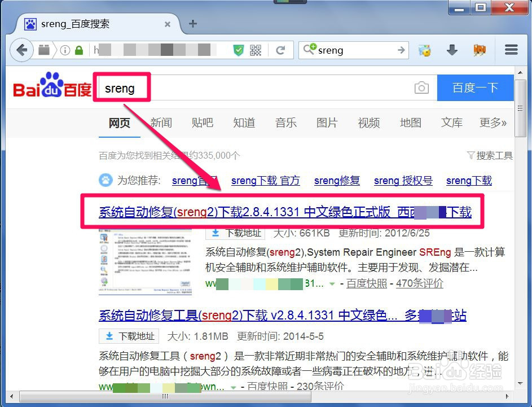Click the vertical scrollbar down arrow
This screenshot has height=407, width=532.
pyautogui.click(x=520, y=384)
